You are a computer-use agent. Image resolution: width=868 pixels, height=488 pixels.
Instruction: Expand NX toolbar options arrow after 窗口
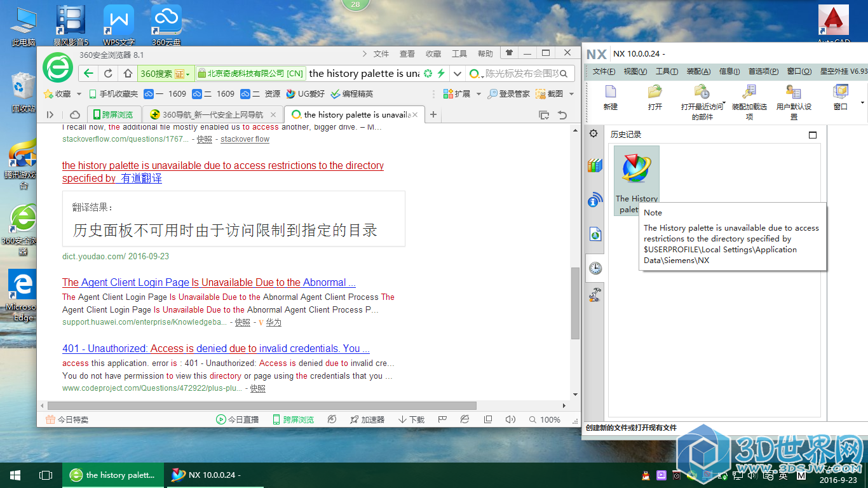[x=862, y=102]
